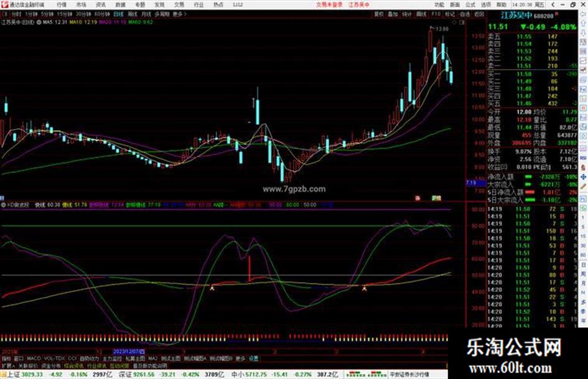The height and width of the screenshot is (379, 588).
Task: Click the MA settings gear icon
Action: pos(39,22)
